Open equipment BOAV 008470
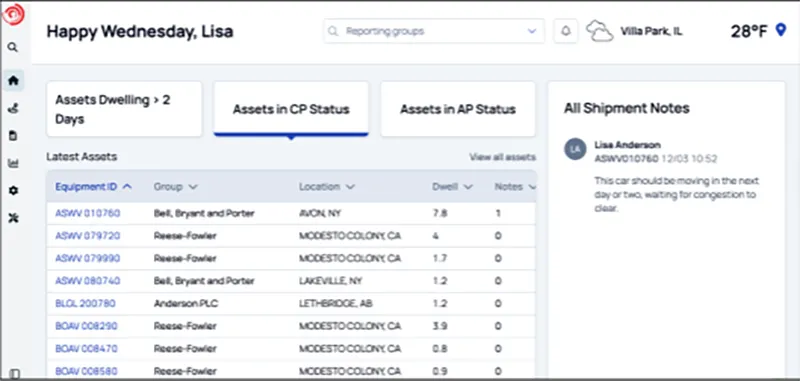This screenshot has width=800, height=381. click(86, 348)
